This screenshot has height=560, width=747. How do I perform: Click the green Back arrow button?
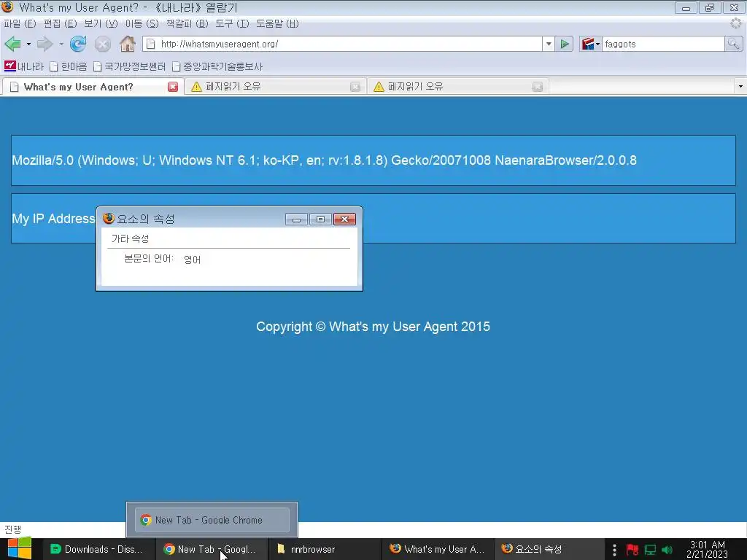pos(13,44)
